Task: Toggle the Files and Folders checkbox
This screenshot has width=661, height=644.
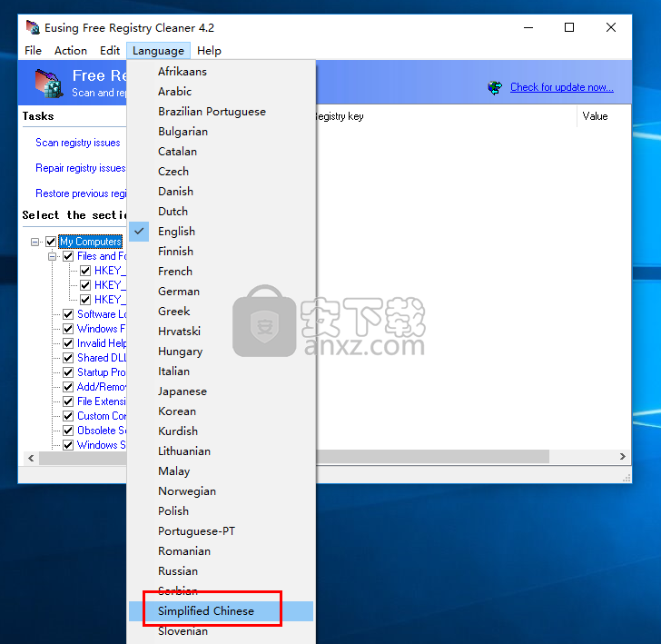Action: tap(68, 256)
